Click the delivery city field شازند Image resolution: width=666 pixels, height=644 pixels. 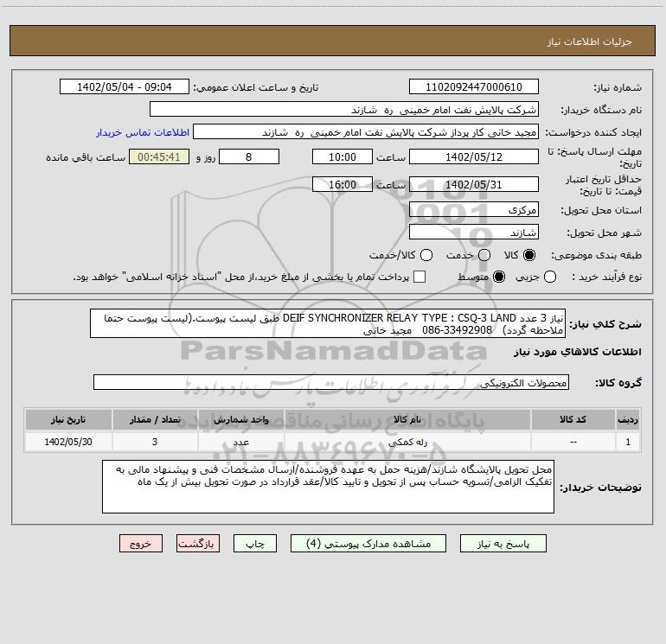click(x=474, y=232)
